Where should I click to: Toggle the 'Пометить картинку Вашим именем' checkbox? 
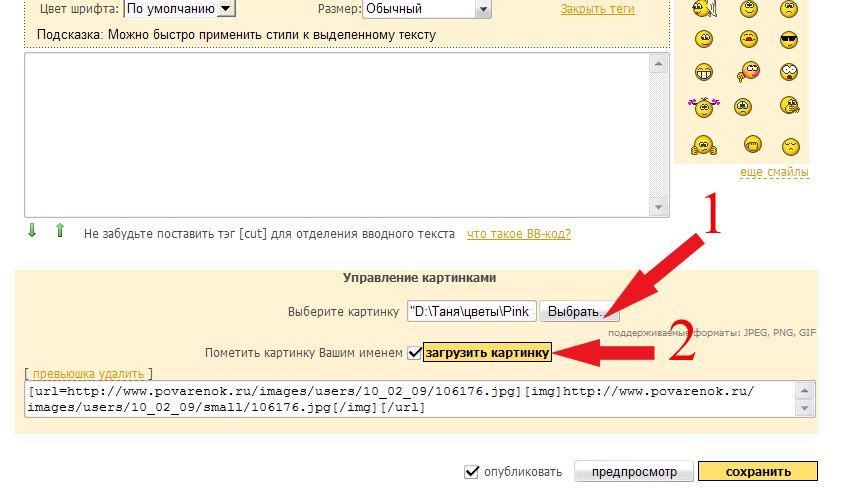(x=414, y=353)
